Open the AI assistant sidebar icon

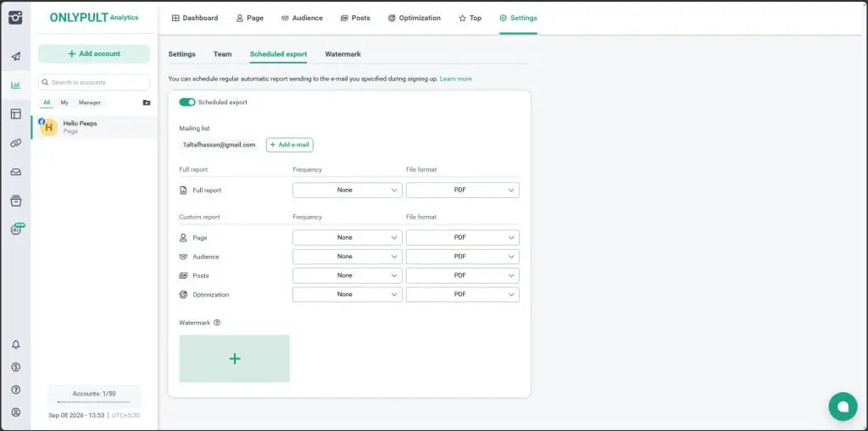click(17, 229)
